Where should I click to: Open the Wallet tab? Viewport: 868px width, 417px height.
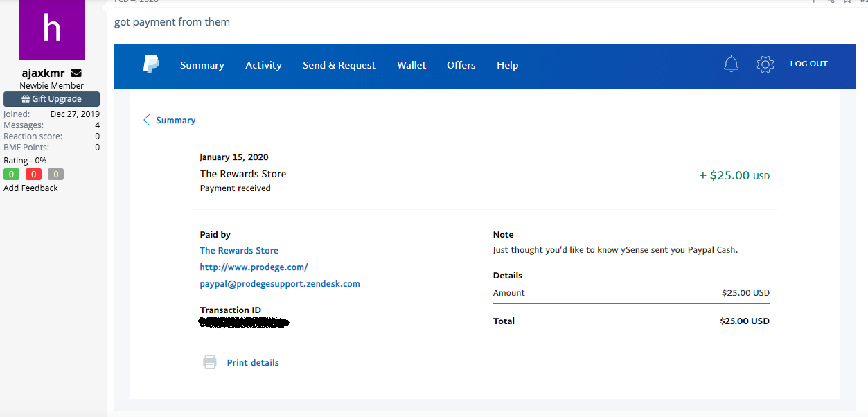point(411,65)
